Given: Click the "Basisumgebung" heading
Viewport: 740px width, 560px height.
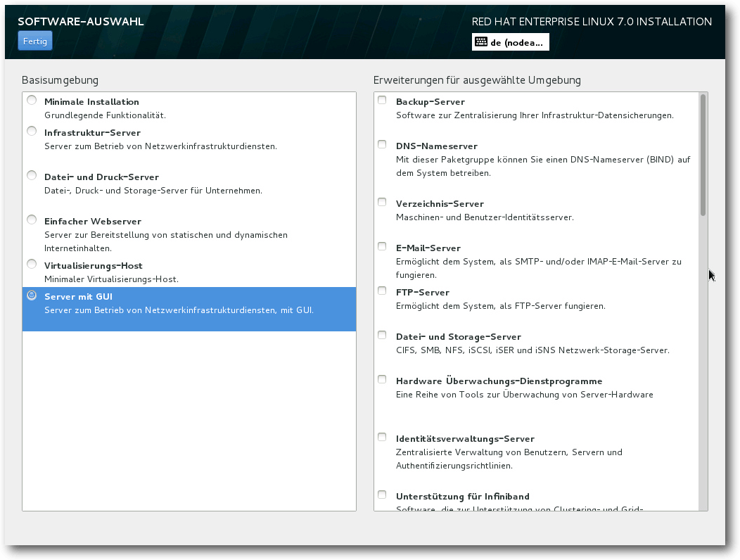Looking at the screenshot, I should 60,80.
